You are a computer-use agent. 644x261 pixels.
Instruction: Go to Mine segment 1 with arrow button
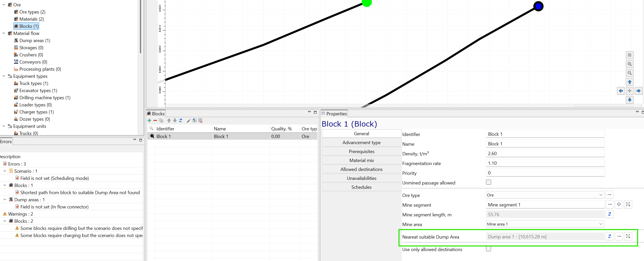610,204
